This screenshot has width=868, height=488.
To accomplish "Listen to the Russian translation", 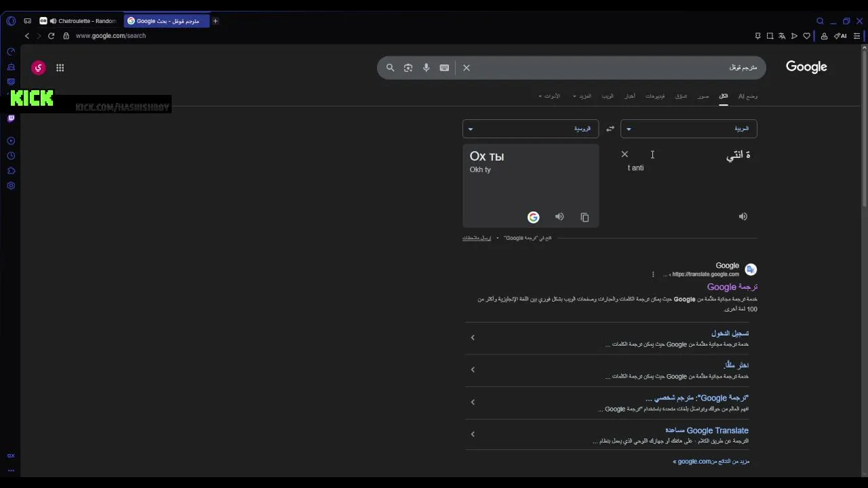I will (x=559, y=217).
